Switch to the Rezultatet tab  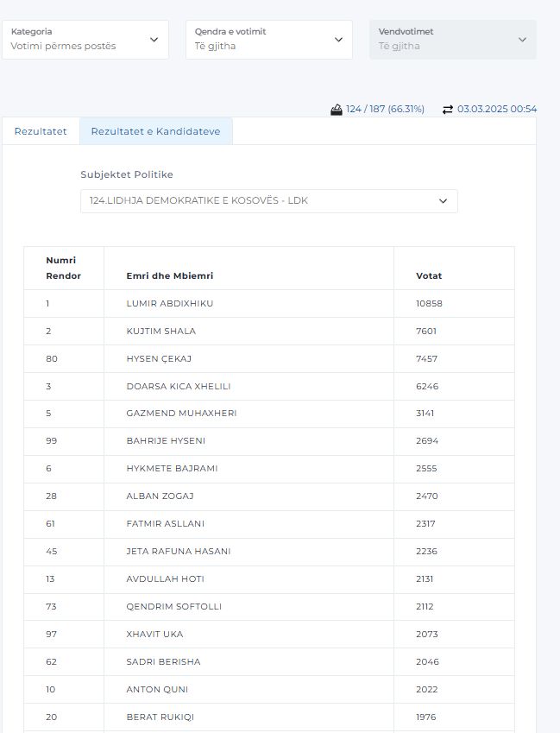(x=41, y=131)
